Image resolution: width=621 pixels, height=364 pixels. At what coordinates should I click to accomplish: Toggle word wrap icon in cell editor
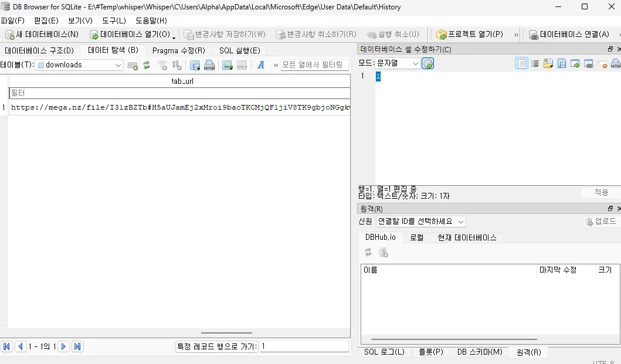[x=535, y=63]
